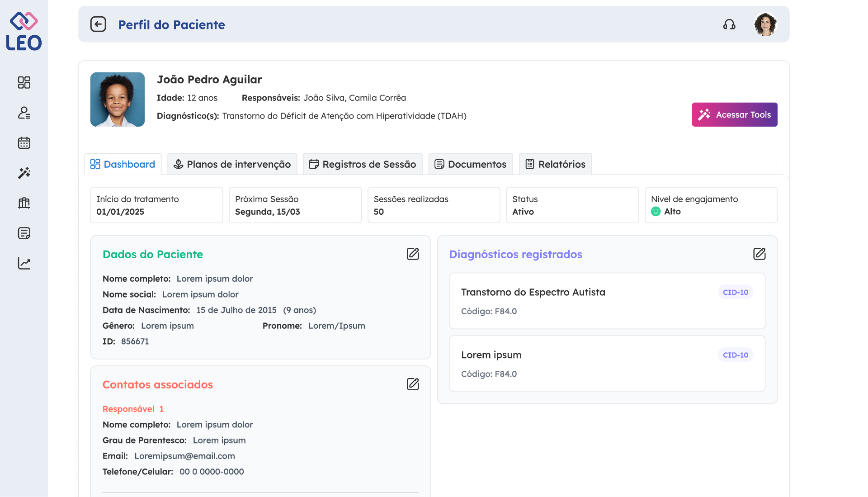Select the Transtorno do Espectro Autista card
The height and width of the screenshot is (497, 868).
coord(607,301)
